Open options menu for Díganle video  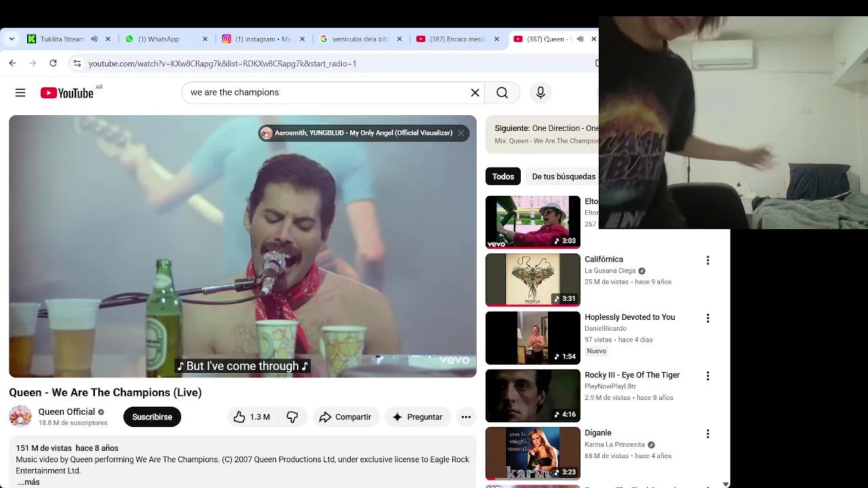point(707,434)
